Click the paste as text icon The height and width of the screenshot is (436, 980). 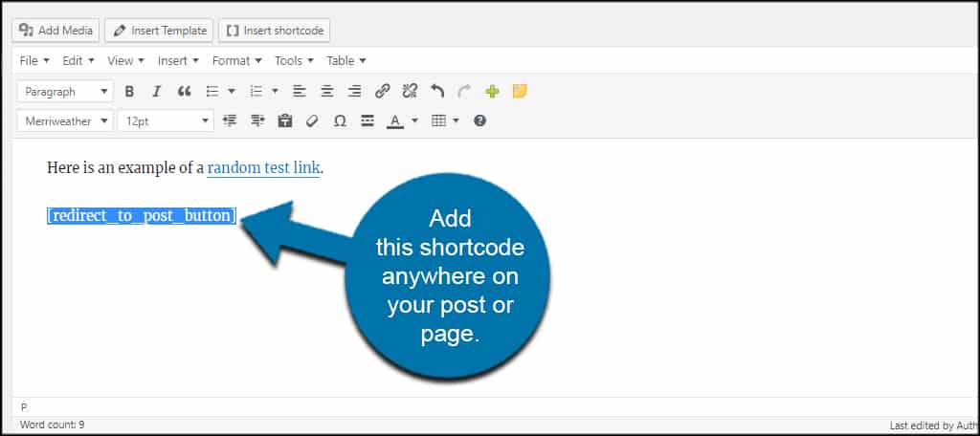coord(285,121)
